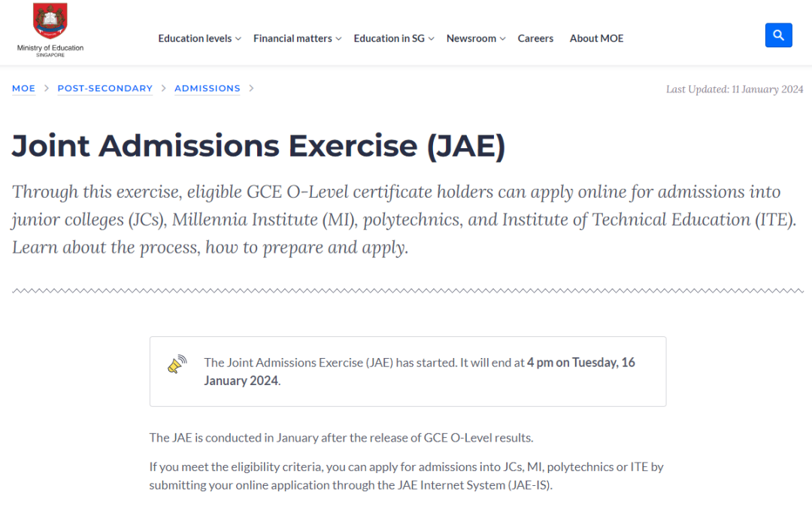
Task: Expand the Newsroom dropdown arrow
Action: pos(503,39)
